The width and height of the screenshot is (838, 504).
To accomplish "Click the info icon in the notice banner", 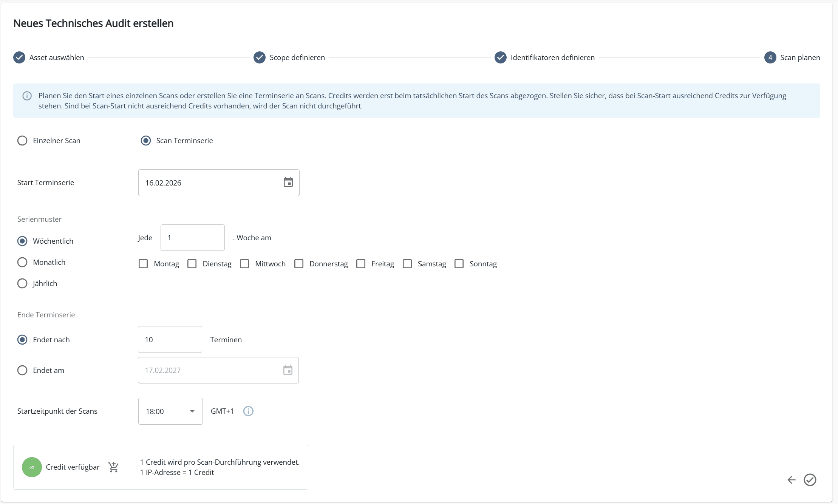I will (x=27, y=96).
